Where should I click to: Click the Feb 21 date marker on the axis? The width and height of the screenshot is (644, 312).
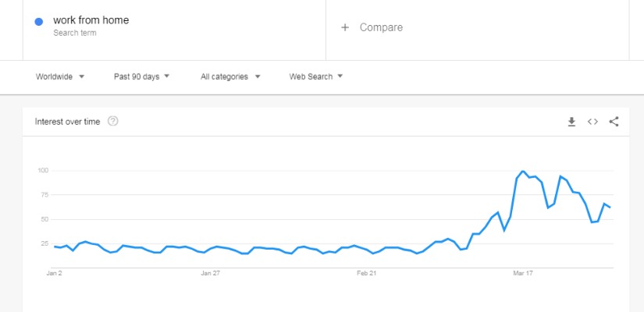pyautogui.click(x=366, y=274)
